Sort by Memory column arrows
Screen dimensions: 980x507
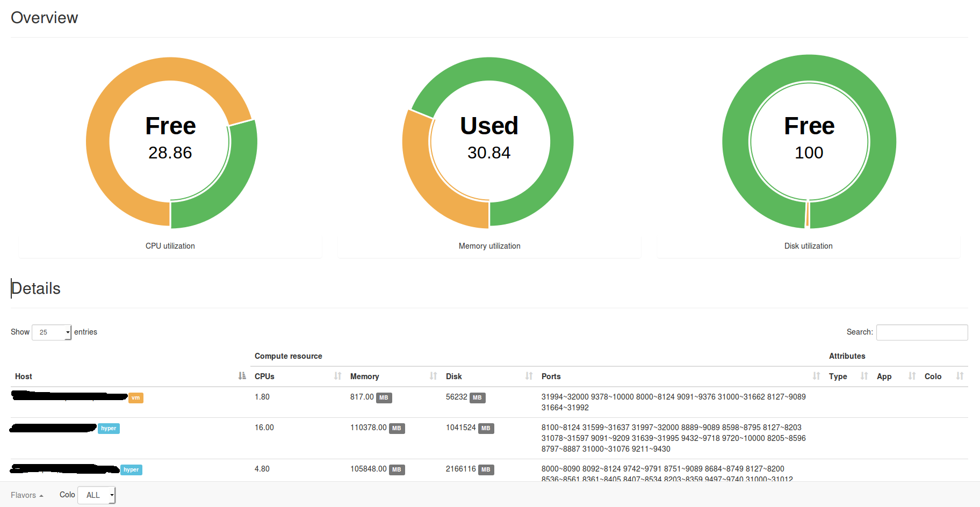[x=434, y=376]
